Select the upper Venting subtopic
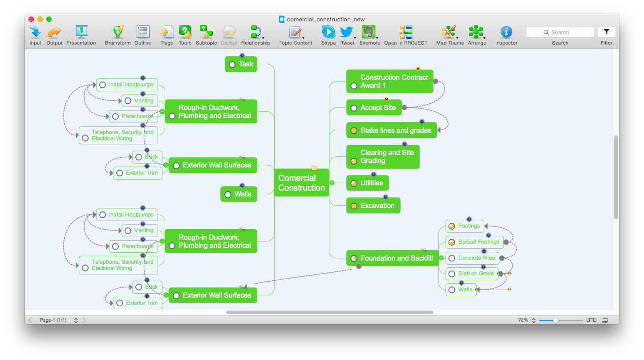Viewport: 644px width, 360px height. point(140,101)
